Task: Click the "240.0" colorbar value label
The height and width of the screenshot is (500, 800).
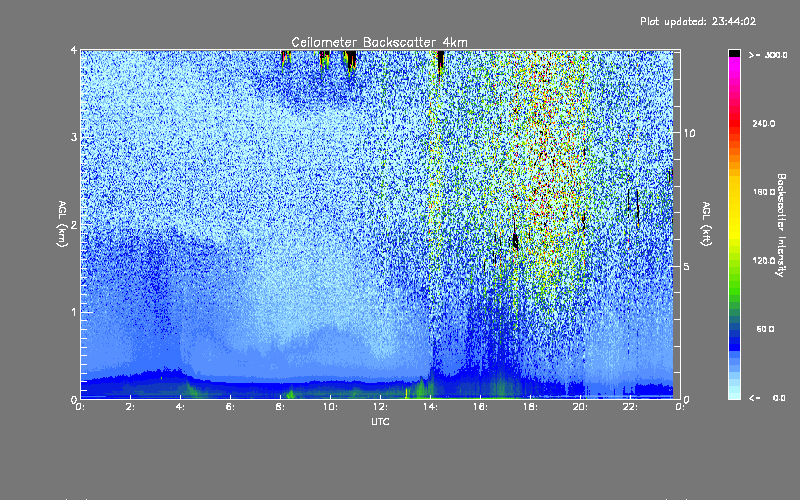Action: [764, 123]
